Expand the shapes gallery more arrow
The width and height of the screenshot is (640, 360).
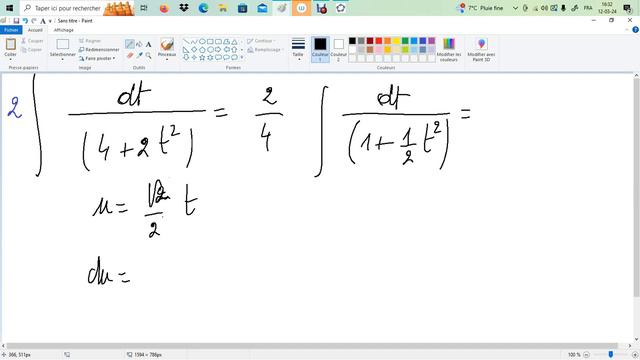[242, 58]
